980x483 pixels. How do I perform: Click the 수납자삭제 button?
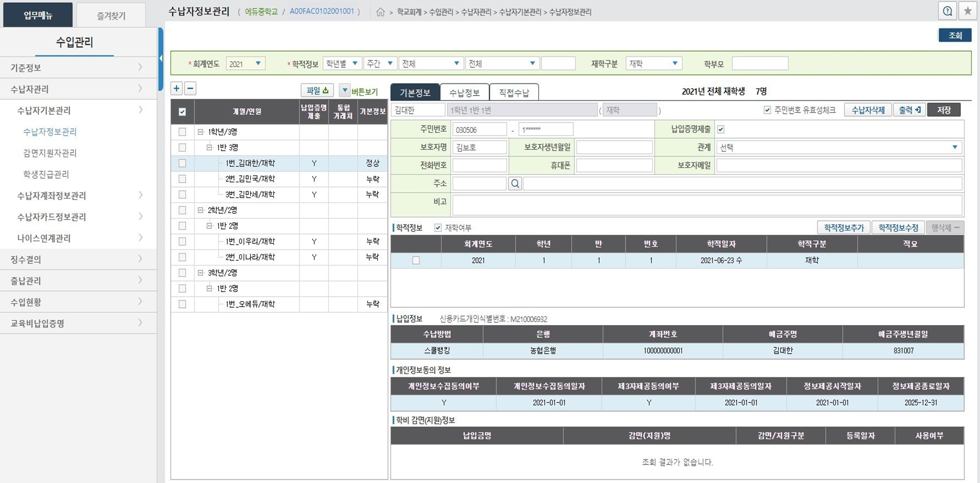pyautogui.click(x=867, y=110)
